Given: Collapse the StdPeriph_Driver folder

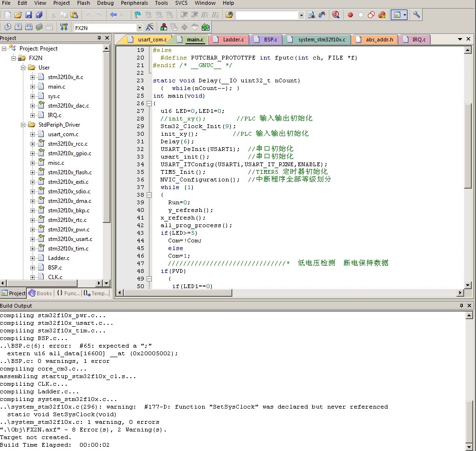Looking at the screenshot, I should coord(23,125).
